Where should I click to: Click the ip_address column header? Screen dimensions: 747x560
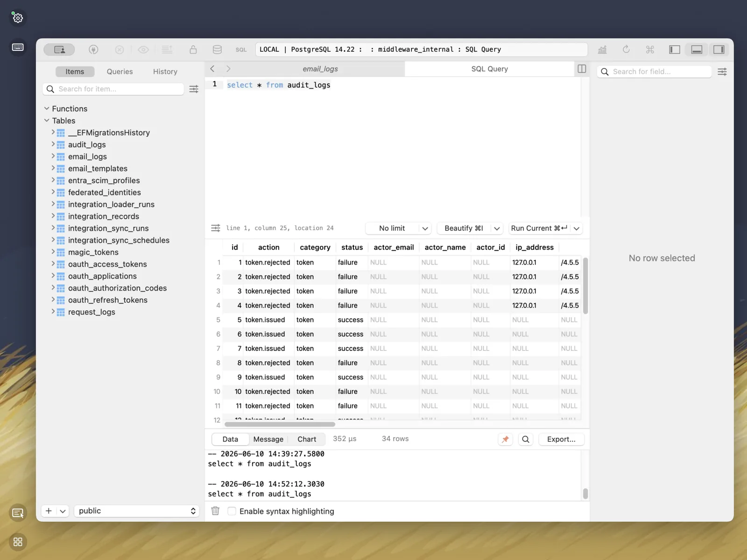tap(534, 247)
